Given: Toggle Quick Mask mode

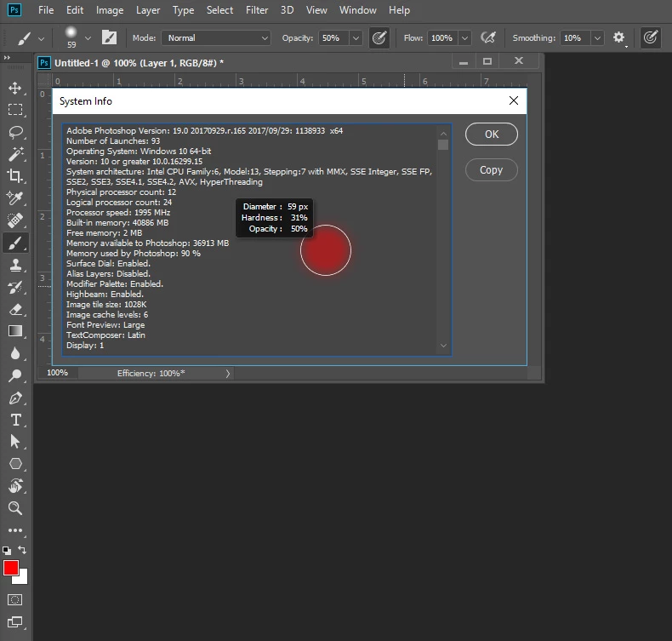Looking at the screenshot, I should pos(15,599).
